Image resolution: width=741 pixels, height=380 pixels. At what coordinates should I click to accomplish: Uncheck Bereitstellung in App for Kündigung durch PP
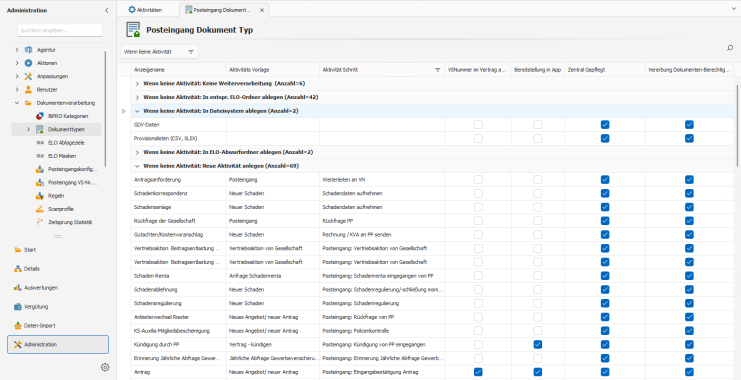[538, 345]
